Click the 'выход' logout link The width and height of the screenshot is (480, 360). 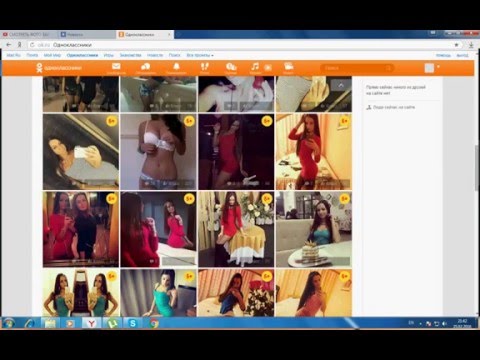pyautogui.click(x=462, y=56)
